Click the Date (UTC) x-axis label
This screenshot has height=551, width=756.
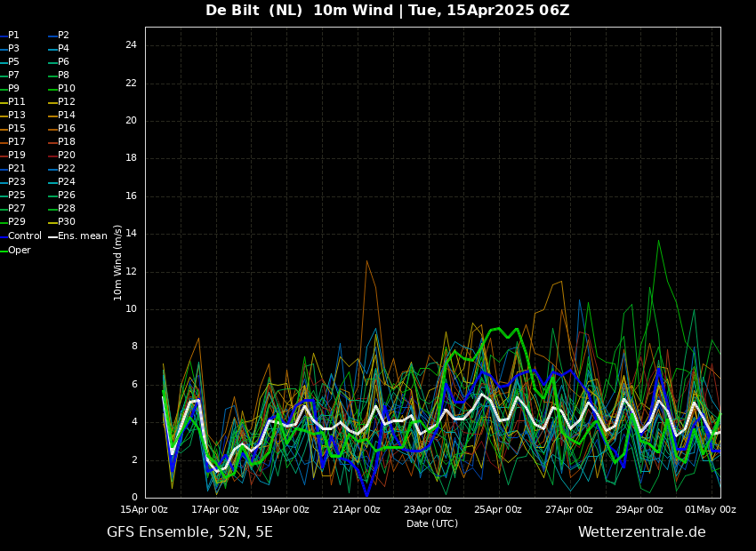(x=432, y=524)
